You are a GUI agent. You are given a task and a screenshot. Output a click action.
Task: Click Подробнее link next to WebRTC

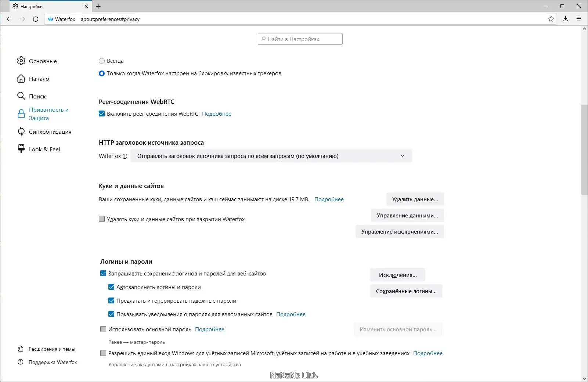(x=217, y=114)
